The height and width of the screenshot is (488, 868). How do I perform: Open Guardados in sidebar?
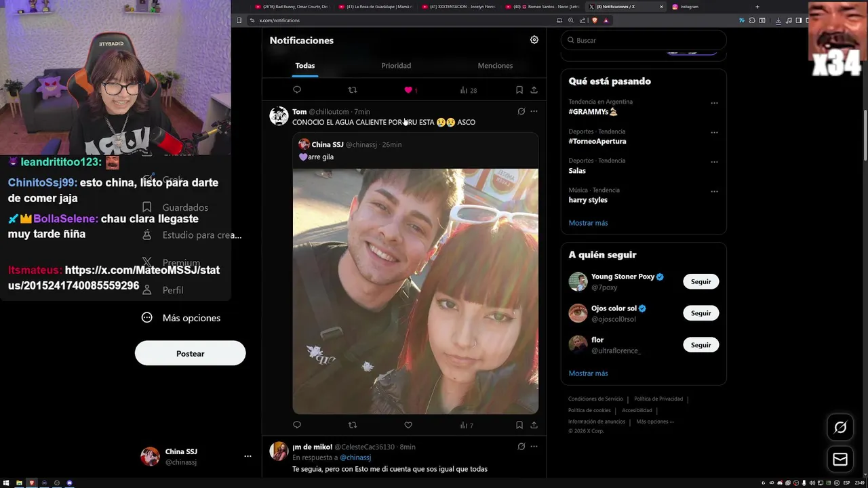[175, 207]
